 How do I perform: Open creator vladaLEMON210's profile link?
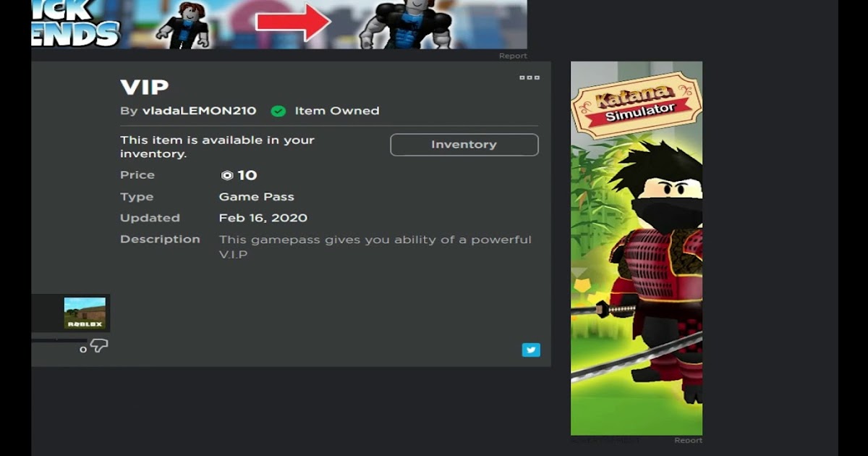click(x=199, y=111)
